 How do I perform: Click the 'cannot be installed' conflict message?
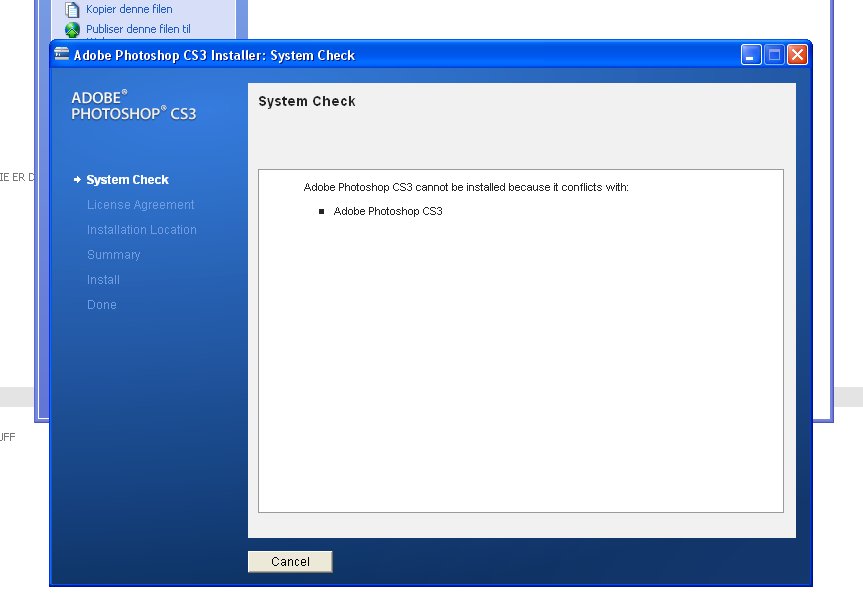tap(466, 187)
